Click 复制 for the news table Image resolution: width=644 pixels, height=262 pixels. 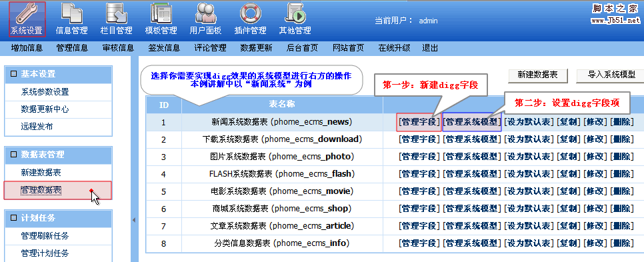569,122
